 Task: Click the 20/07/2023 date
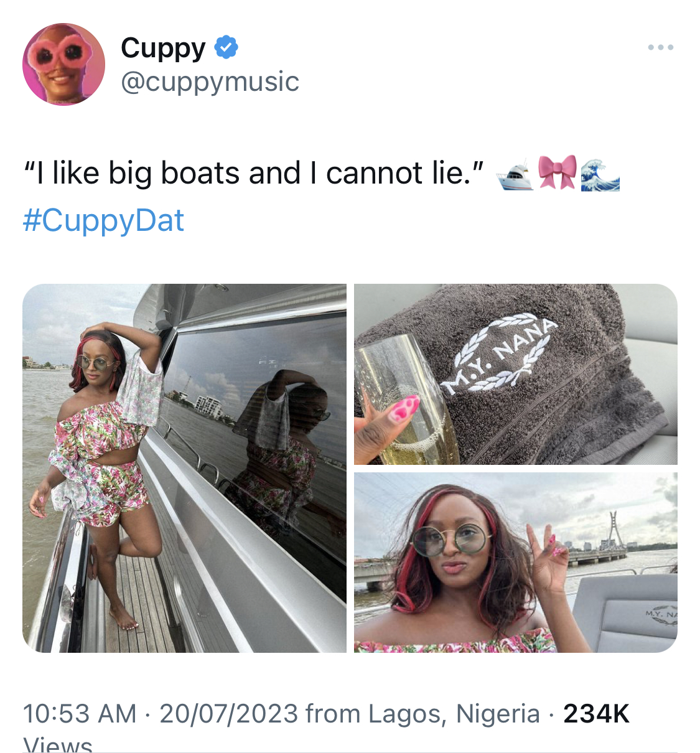tap(229, 714)
